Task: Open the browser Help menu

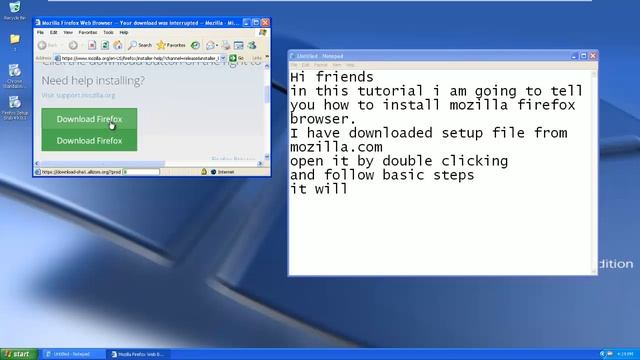Action: click(x=124, y=32)
